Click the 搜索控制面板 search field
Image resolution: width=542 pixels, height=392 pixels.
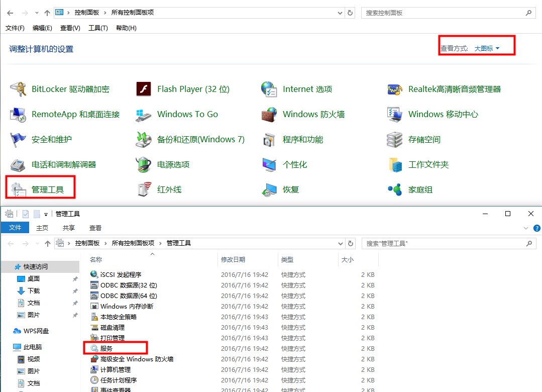(x=449, y=13)
